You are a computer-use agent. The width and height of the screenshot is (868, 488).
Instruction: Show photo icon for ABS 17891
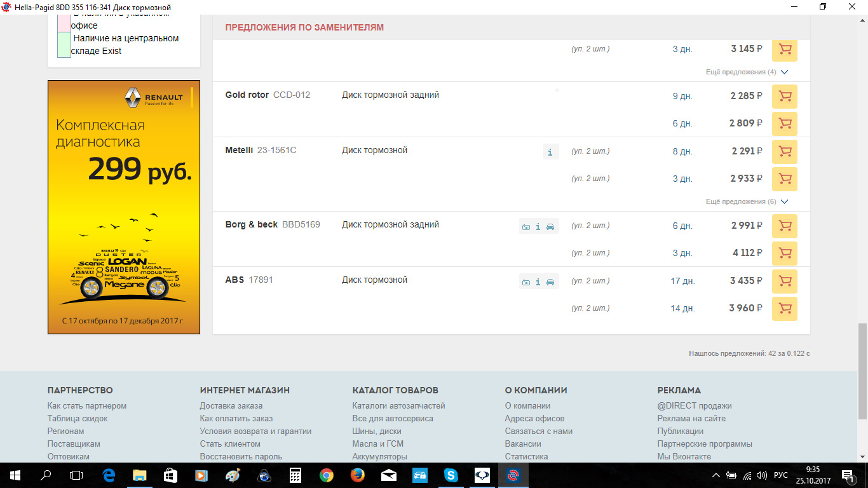(x=526, y=282)
